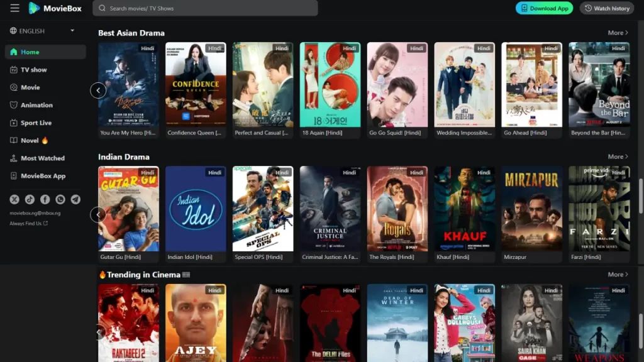Open Mirzapur poster
Viewport: 644px width, 362px height.
[x=532, y=209]
